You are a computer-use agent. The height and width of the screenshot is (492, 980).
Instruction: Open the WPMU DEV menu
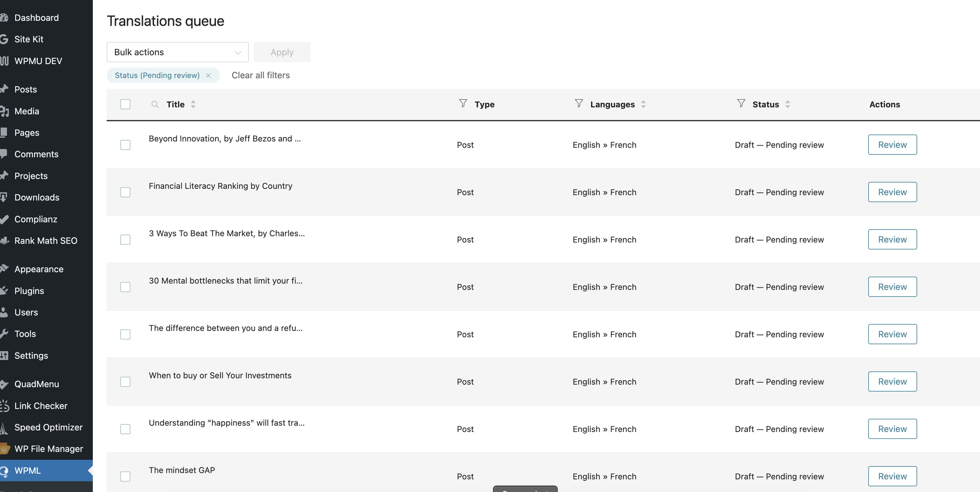(x=38, y=61)
